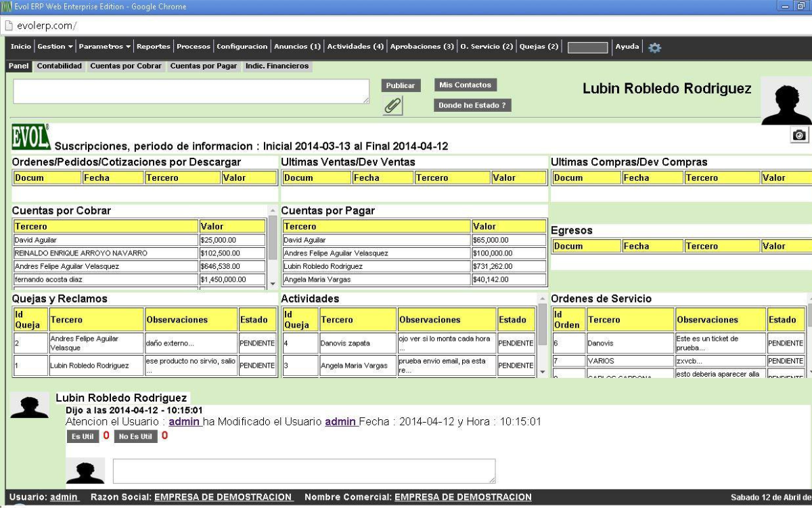Expand the Parametros dropdown menu
Screen dimensions: 812x508
click(x=105, y=47)
